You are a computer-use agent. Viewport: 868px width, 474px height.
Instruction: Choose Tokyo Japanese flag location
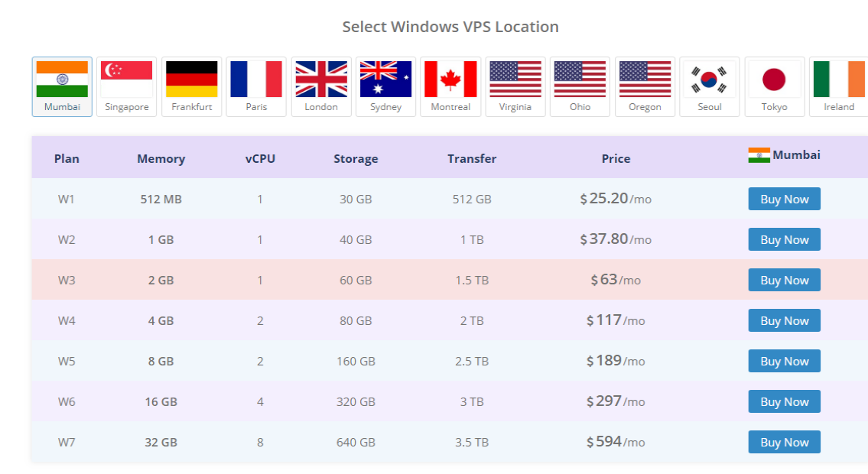pos(775,87)
